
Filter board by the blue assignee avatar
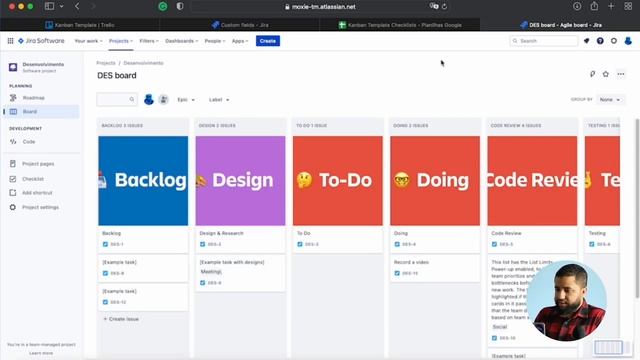(x=149, y=100)
